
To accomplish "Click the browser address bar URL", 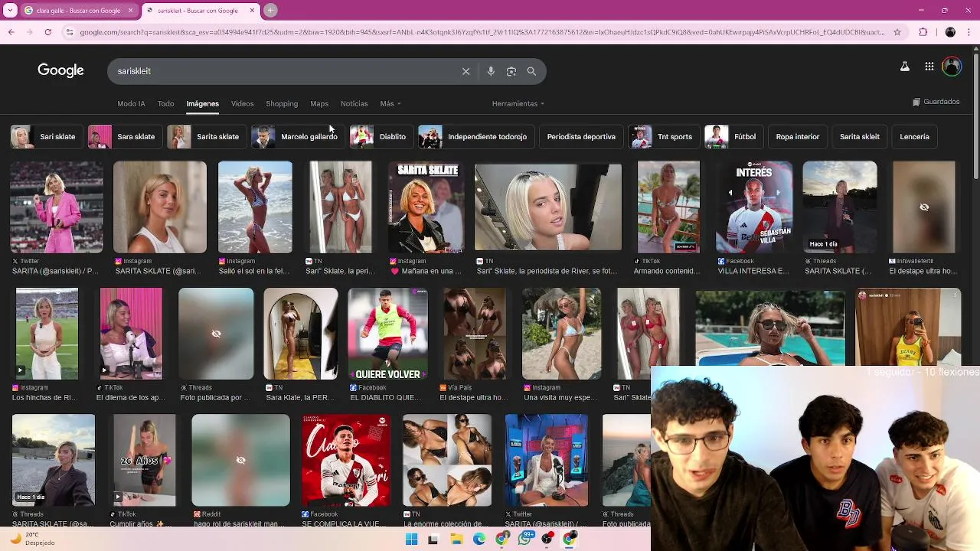I will pyautogui.click(x=482, y=32).
